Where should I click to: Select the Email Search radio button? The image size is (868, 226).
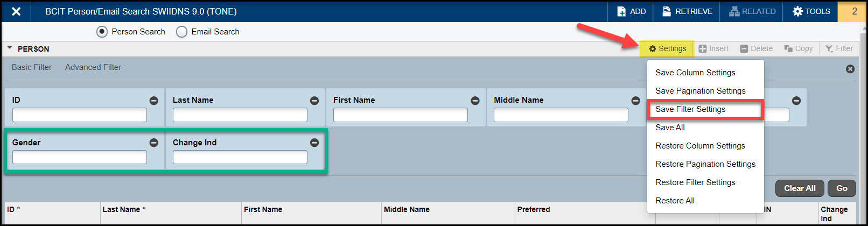click(x=182, y=32)
